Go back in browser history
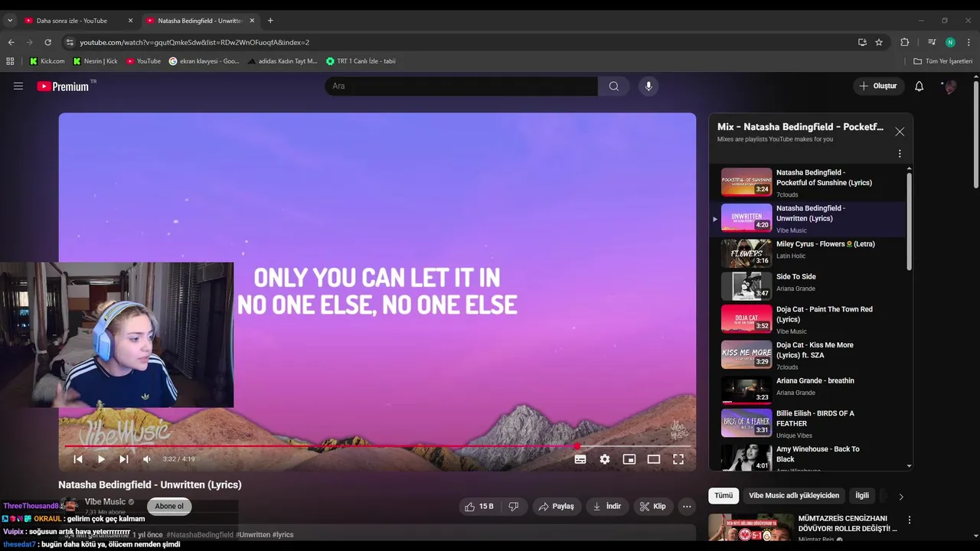 (11, 43)
